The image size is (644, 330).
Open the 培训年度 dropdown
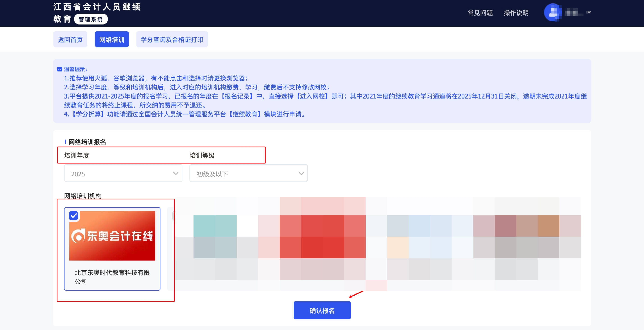pyautogui.click(x=123, y=173)
